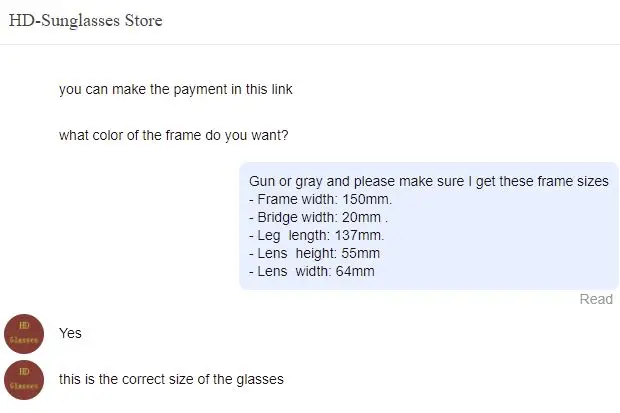Select the seller's "Yes" reply

[70, 333]
